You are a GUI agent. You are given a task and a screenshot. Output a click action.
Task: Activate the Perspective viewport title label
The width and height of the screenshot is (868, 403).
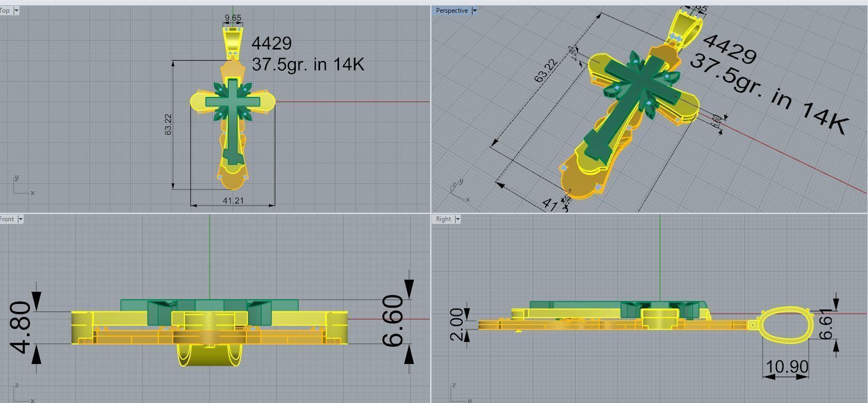452,11
